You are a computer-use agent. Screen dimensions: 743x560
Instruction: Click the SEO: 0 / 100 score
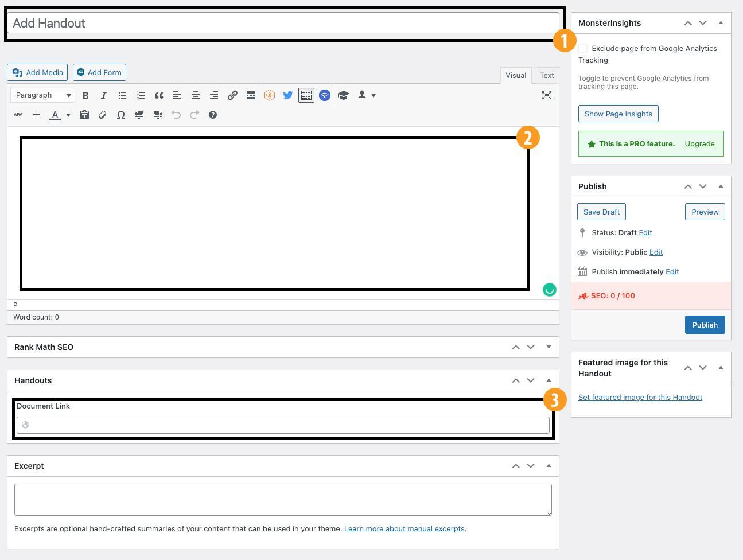click(613, 296)
